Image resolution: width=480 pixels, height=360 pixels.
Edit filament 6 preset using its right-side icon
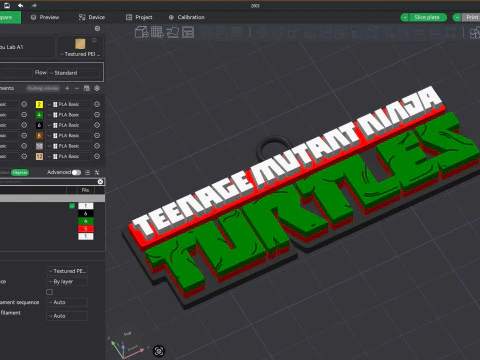pyautogui.click(x=97, y=125)
